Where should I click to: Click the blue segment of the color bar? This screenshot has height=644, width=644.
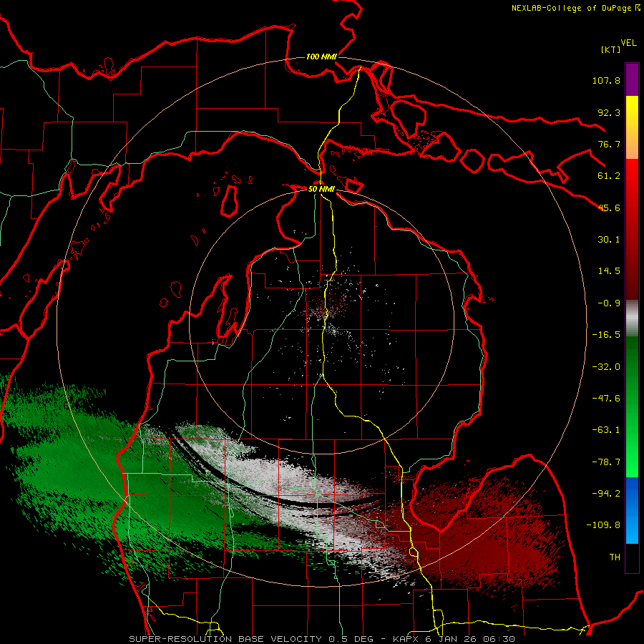[x=632, y=510]
